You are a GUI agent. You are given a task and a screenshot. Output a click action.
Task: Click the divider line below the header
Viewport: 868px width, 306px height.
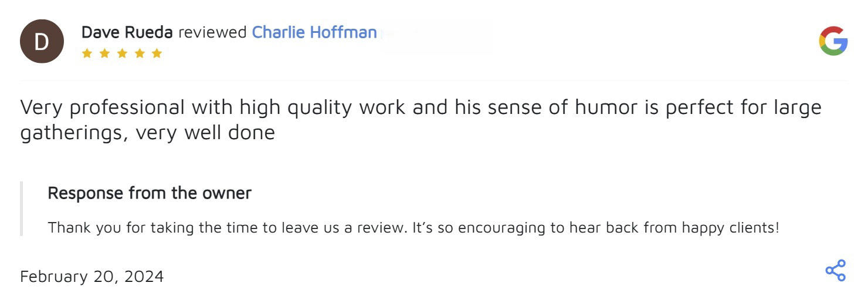tap(434, 80)
